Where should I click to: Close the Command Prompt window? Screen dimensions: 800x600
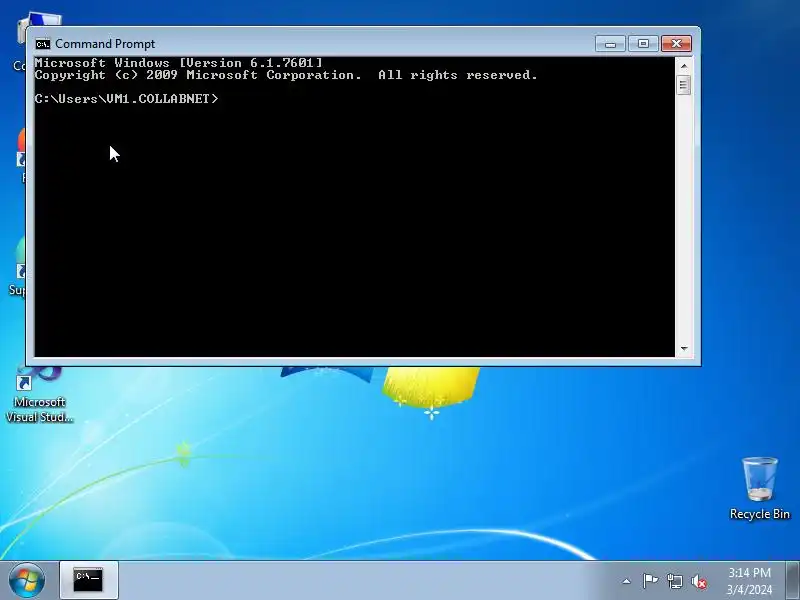click(x=676, y=44)
